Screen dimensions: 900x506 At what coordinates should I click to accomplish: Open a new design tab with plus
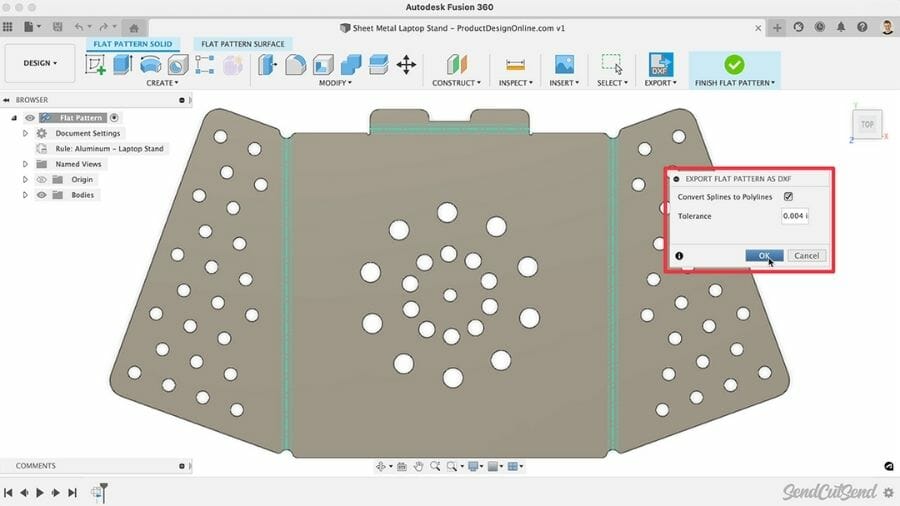tap(777, 28)
